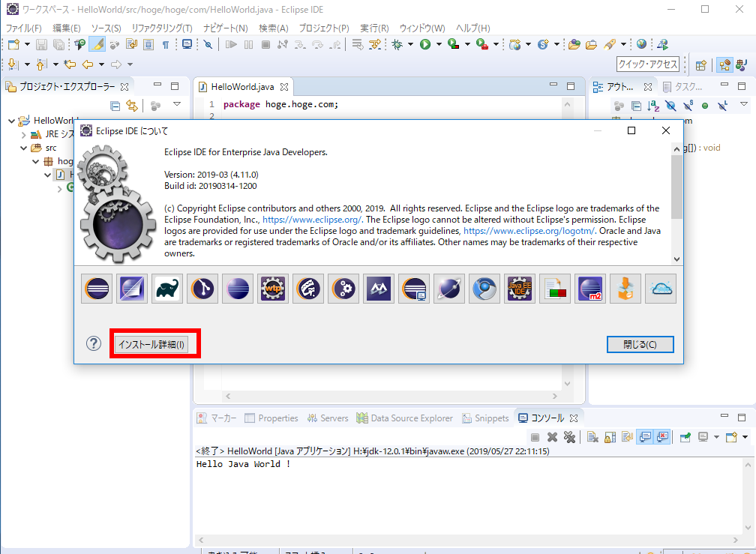Viewport: 756px width, 554px height.
Task: Run the program with the green Run icon
Action: coord(425,45)
